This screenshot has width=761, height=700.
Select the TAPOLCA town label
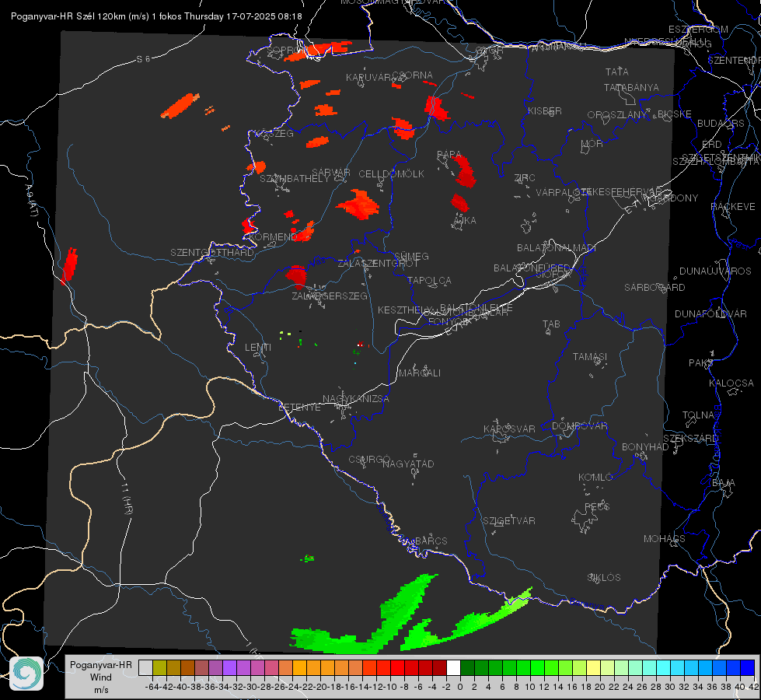(x=429, y=280)
